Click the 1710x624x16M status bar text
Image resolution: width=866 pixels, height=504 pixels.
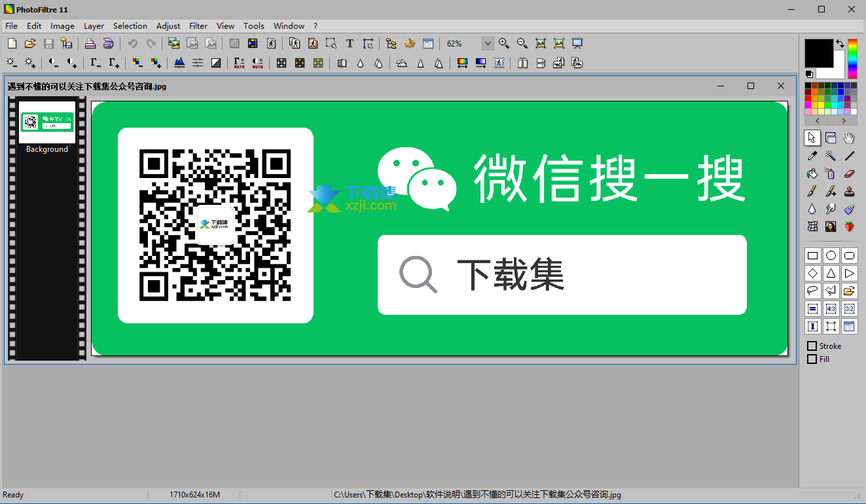194,495
